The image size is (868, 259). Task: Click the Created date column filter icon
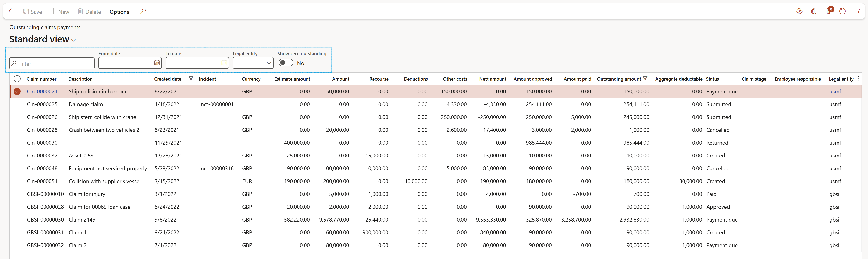191,78
